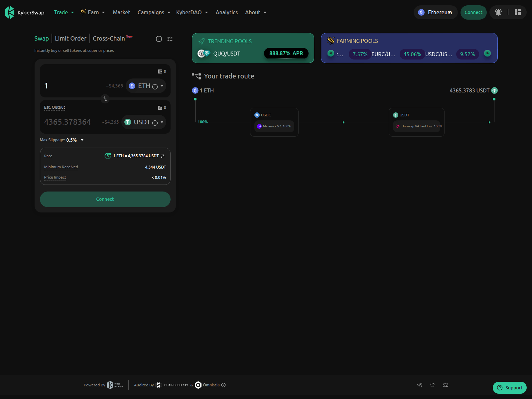
Task: Click the KyberSwap logo
Action: 25,12
